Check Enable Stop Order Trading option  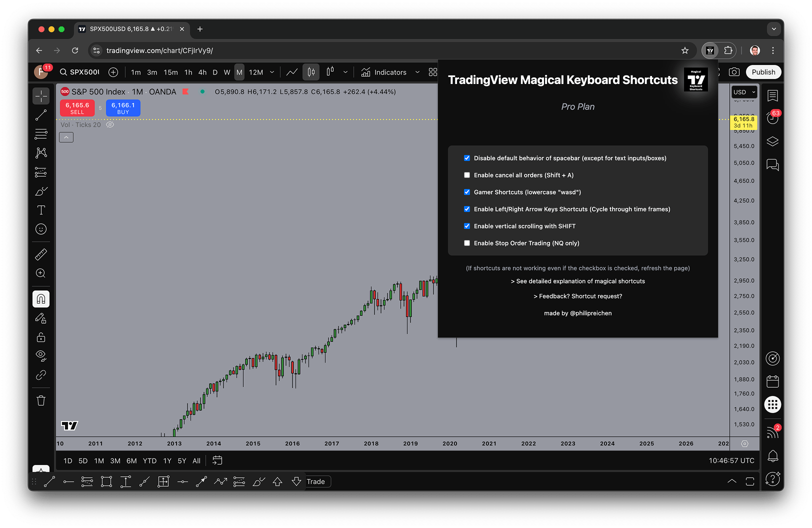[467, 243]
